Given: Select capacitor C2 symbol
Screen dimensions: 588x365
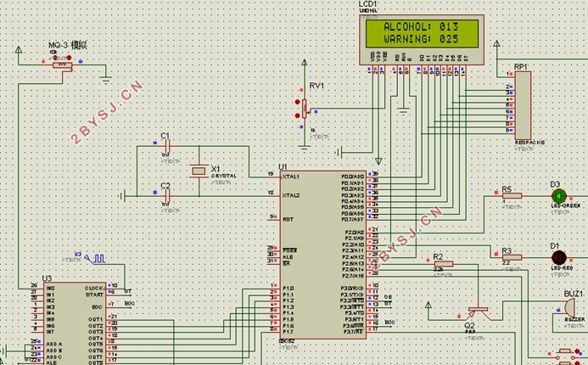Looking at the screenshot, I should click(x=168, y=195).
